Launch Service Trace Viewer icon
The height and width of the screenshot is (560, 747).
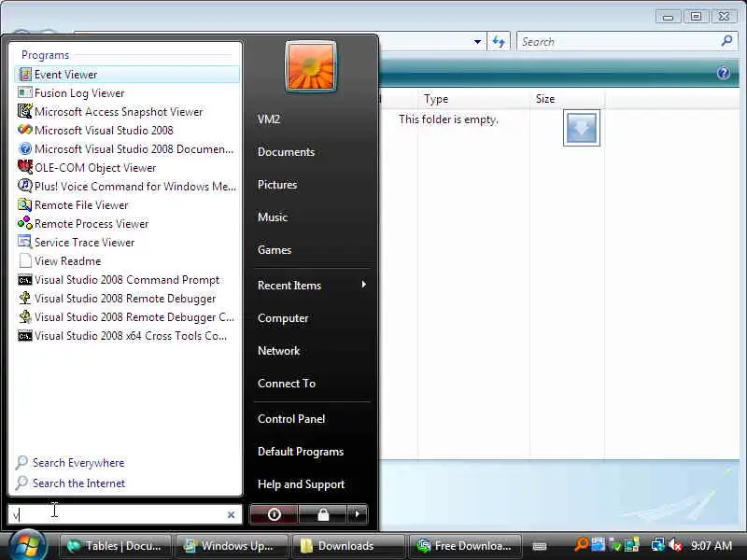[25, 242]
